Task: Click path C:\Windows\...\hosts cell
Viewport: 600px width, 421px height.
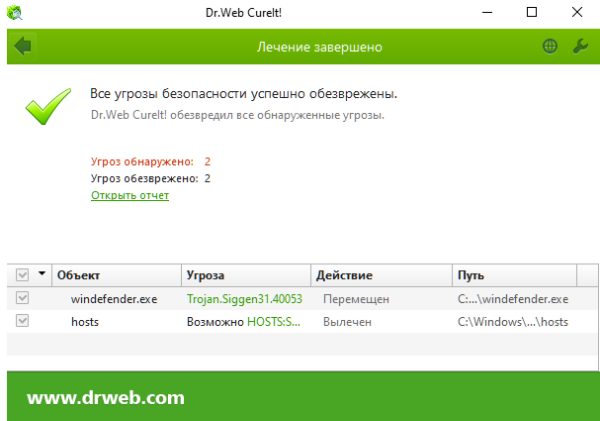Action: pos(513,322)
